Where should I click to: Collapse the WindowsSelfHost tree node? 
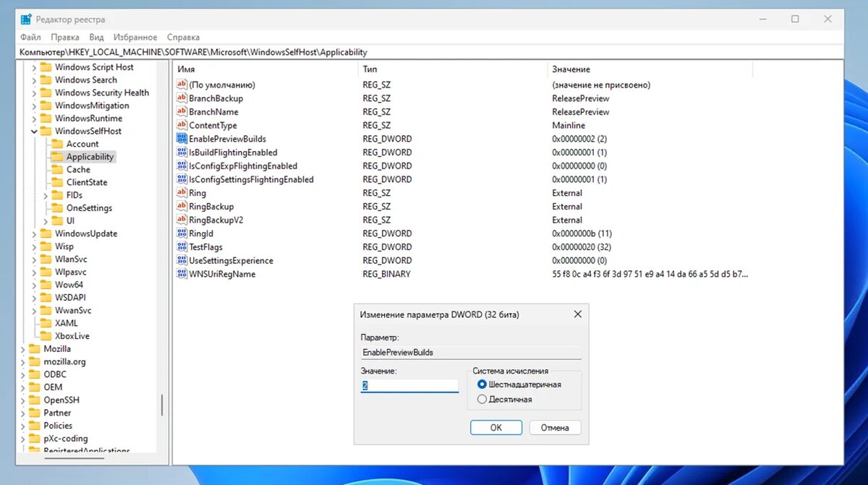tap(34, 132)
